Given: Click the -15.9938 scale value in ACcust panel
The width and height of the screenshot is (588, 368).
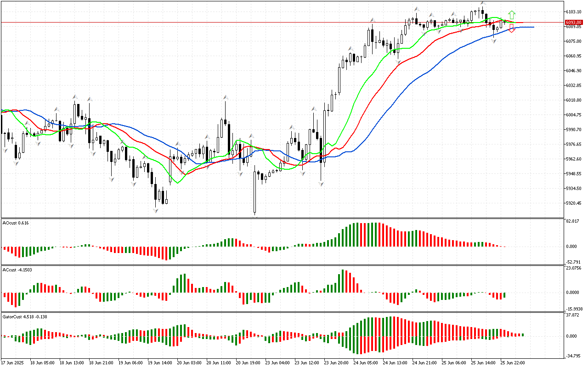Looking at the screenshot, I should tap(573, 309).
